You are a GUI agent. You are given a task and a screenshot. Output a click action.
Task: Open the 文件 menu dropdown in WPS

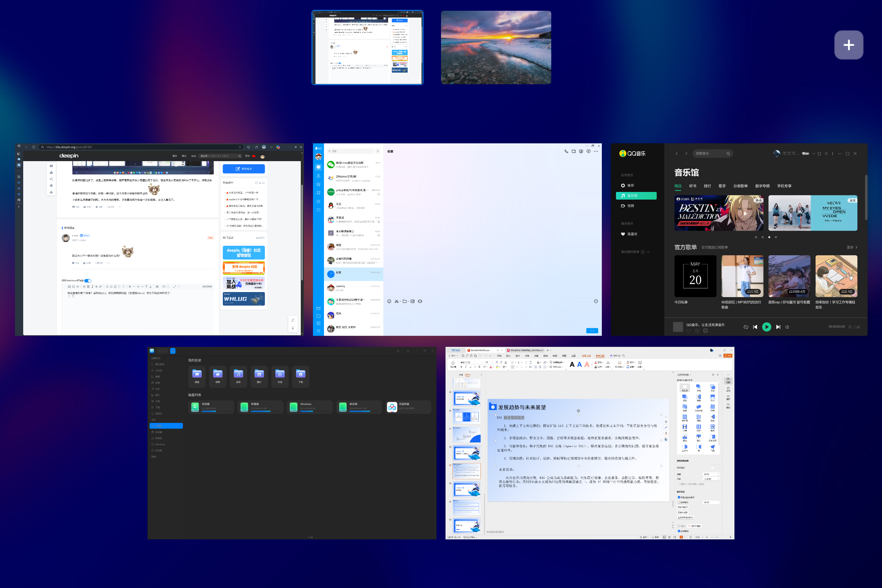453,356
